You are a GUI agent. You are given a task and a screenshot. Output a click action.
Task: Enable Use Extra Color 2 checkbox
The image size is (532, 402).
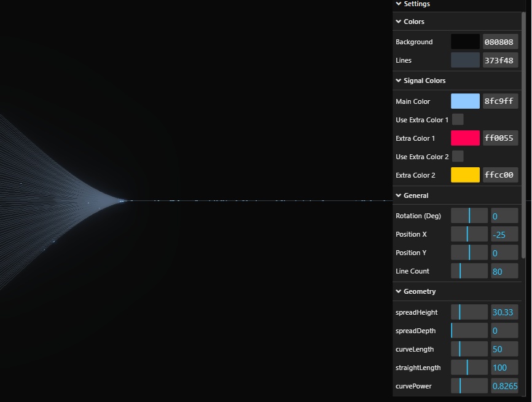click(x=458, y=157)
